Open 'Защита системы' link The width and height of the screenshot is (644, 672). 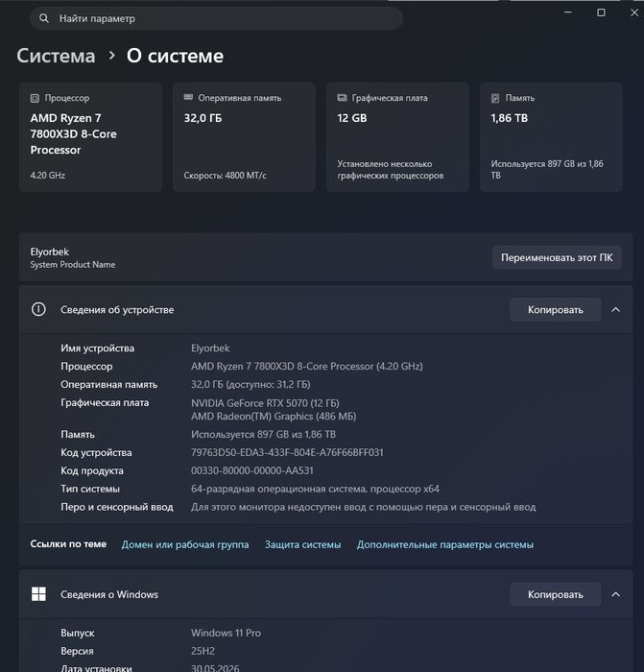[303, 544]
